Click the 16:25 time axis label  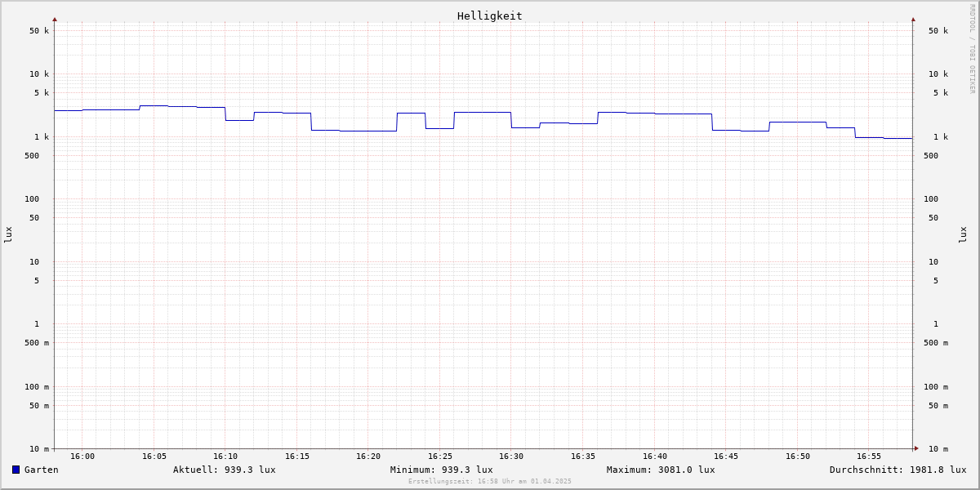[440, 457]
